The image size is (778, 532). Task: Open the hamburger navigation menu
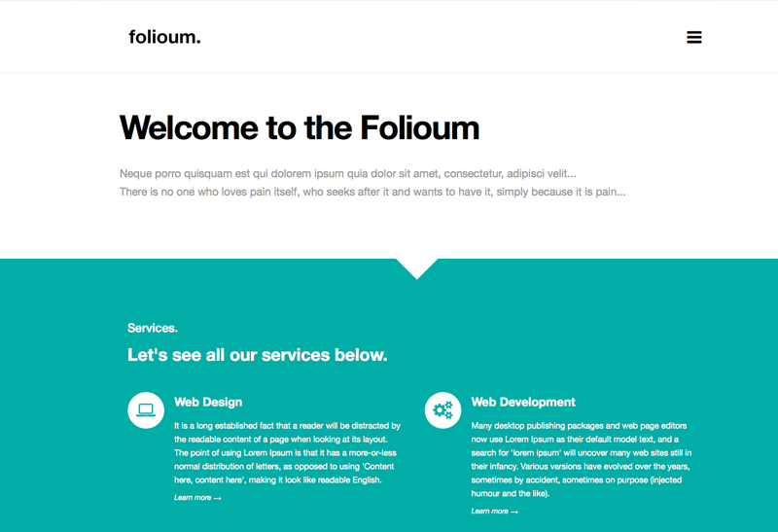point(693,37)
